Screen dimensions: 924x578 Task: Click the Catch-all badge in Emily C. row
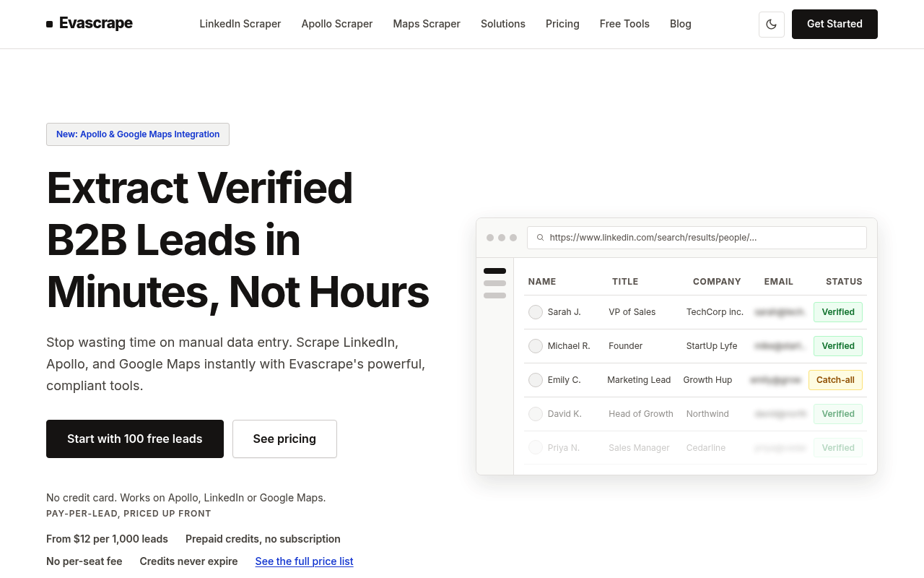835,380
